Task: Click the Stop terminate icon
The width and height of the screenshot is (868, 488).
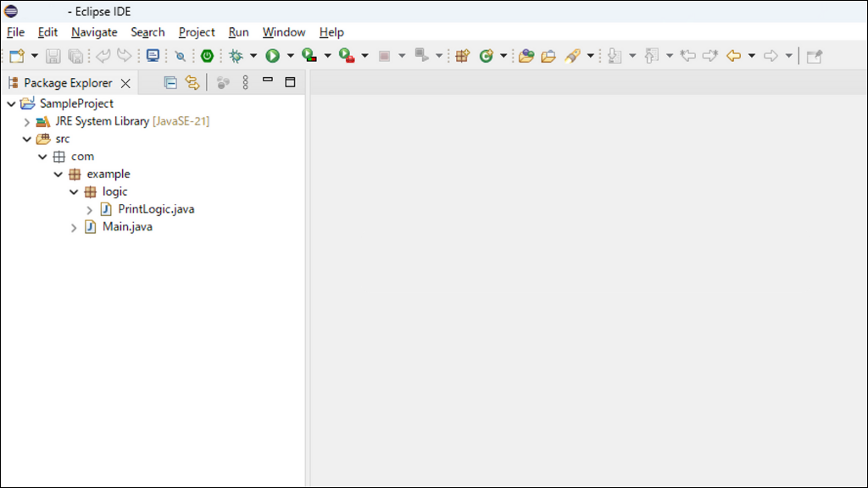Action: [384, 56]
